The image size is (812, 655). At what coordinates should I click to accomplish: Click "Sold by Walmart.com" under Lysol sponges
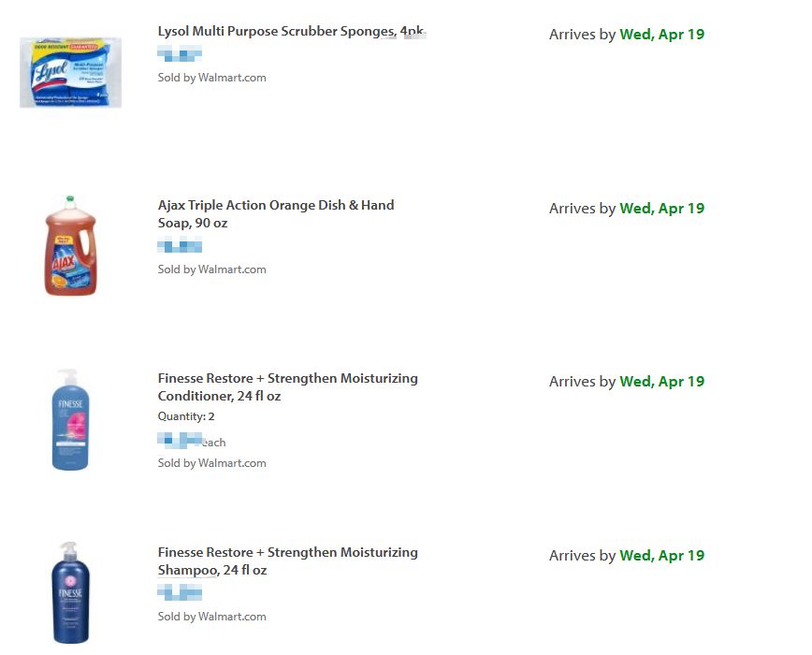pyautogui.click(x=211, y=78)
